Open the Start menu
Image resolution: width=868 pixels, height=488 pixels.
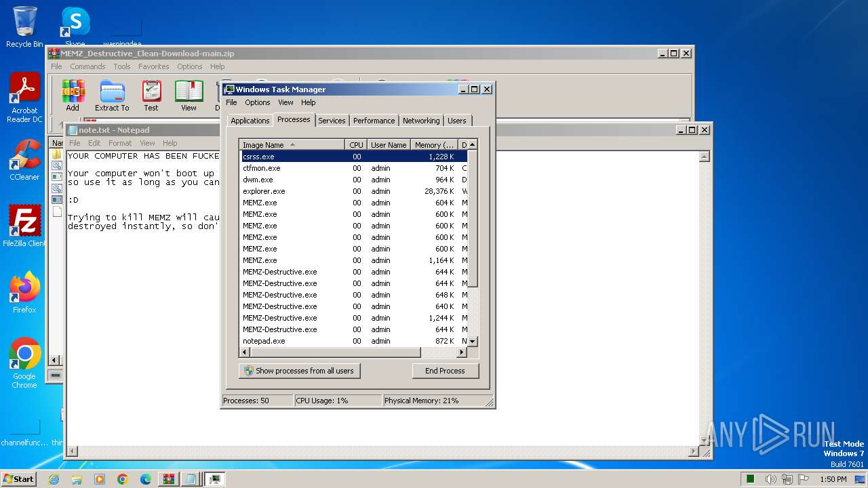(x=18, y=479)
